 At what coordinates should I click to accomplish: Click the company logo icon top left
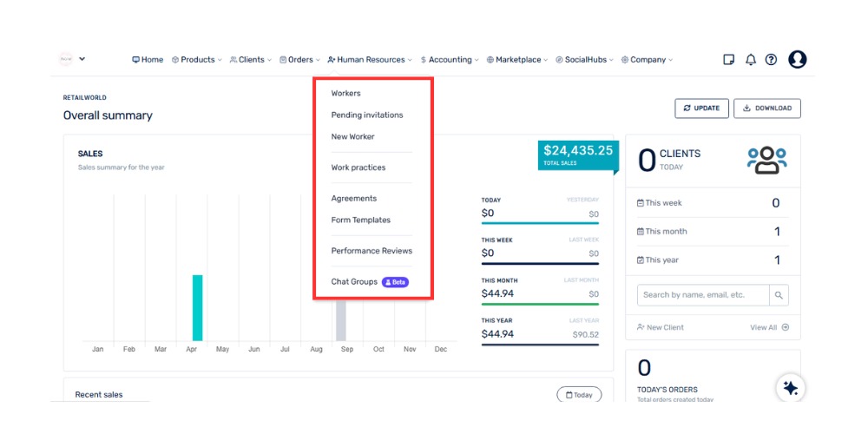(x=65, y=59)
